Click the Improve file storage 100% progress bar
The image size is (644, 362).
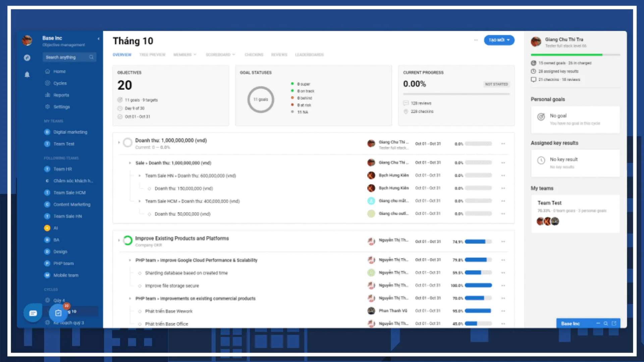478,286
